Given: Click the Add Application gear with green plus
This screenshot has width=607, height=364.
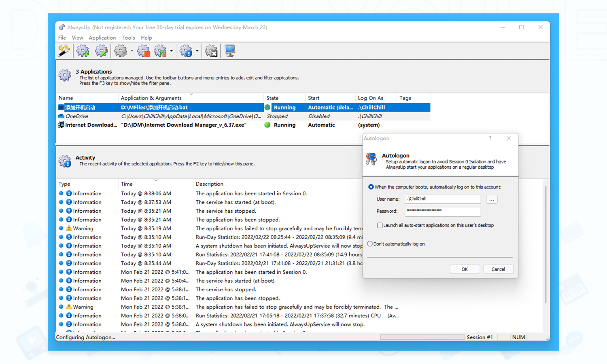Looking at the screenshot, I should pos(83,51).
